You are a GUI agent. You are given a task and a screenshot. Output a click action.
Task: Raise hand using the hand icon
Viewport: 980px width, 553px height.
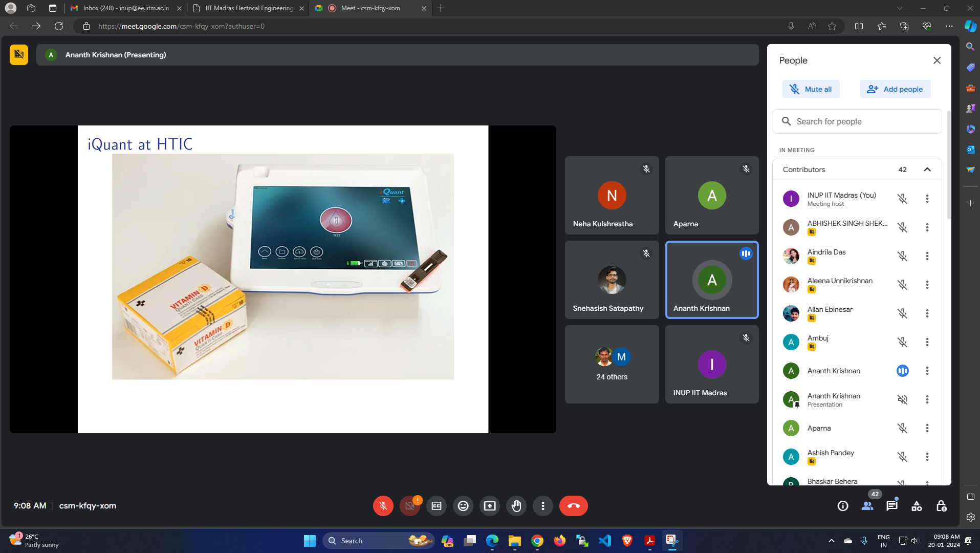(516, 506)
